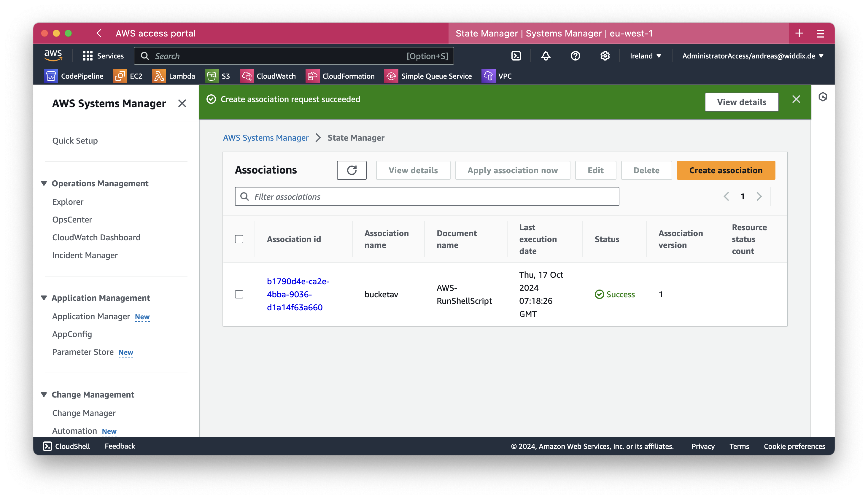Click the CloudShell button in the footer

point(66,446)
